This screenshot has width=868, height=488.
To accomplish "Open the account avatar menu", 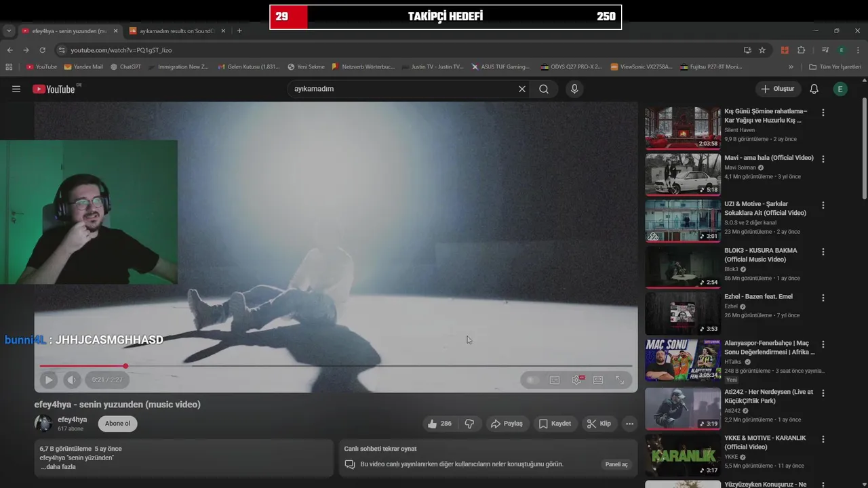I will click(x=840, y=89).
